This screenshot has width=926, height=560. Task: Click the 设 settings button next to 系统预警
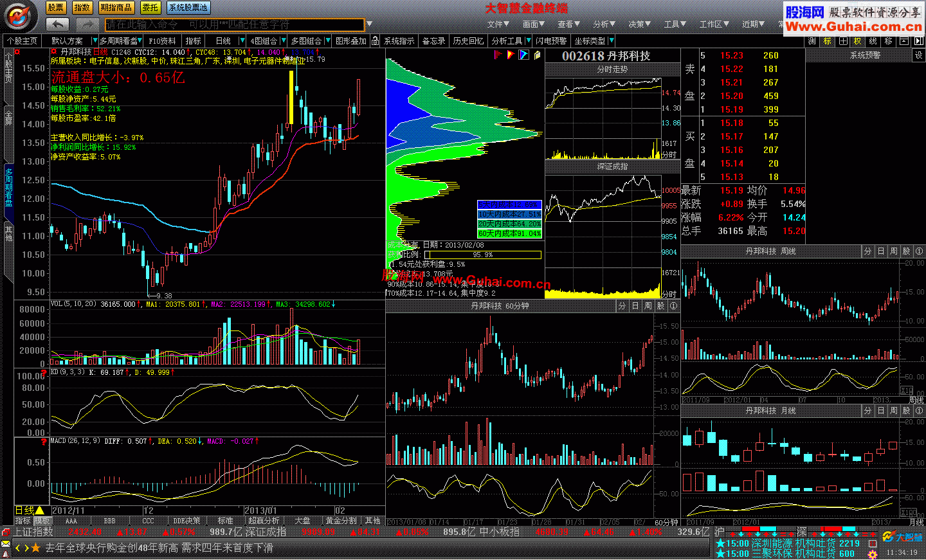pos(919,55)
